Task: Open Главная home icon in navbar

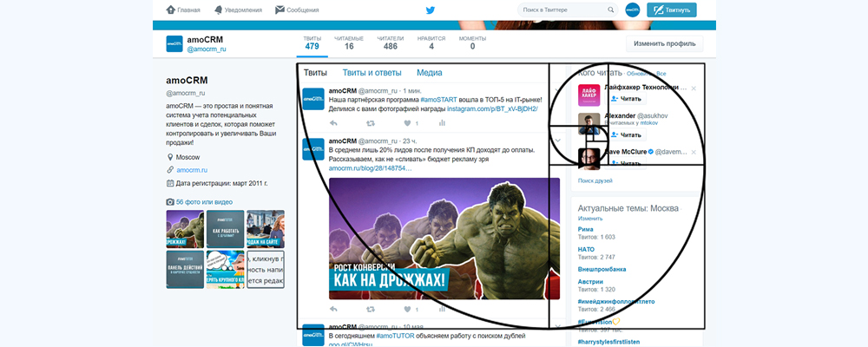Action: click(x=171, y=10)
